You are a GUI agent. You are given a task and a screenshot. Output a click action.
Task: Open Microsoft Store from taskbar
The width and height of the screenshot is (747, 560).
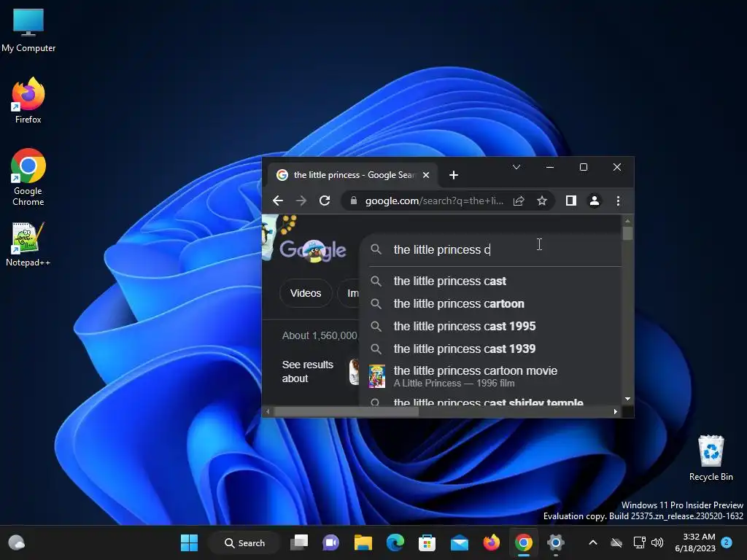427,542
